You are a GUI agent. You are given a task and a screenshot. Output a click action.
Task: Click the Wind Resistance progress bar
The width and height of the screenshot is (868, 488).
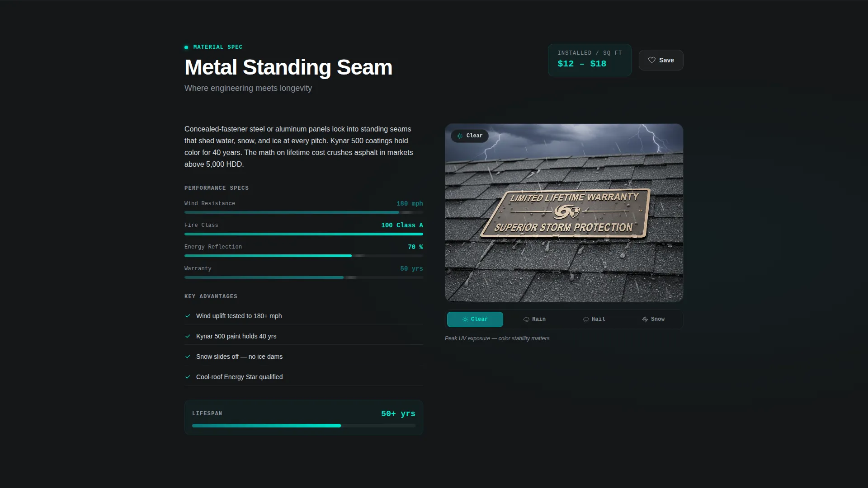[x=304, y=212]
